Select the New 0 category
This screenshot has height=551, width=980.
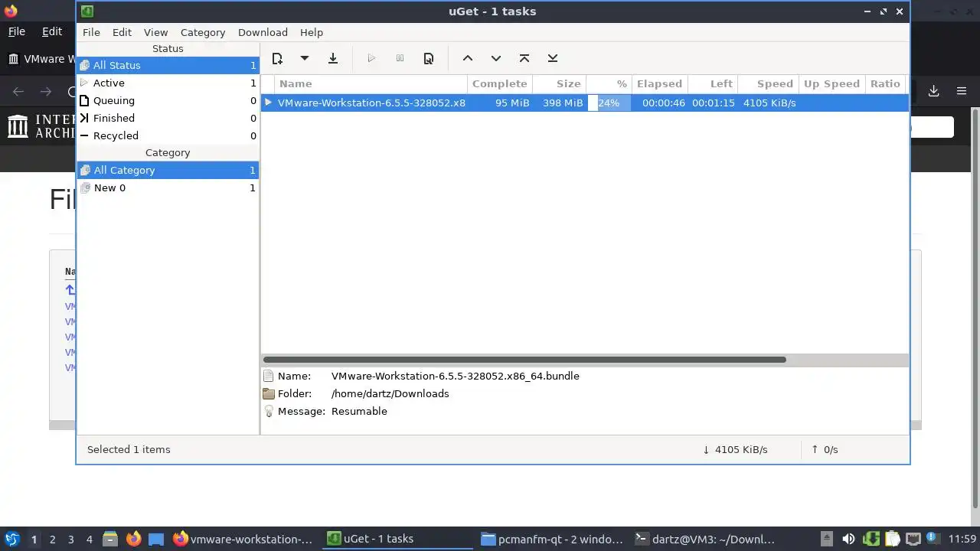168,187
